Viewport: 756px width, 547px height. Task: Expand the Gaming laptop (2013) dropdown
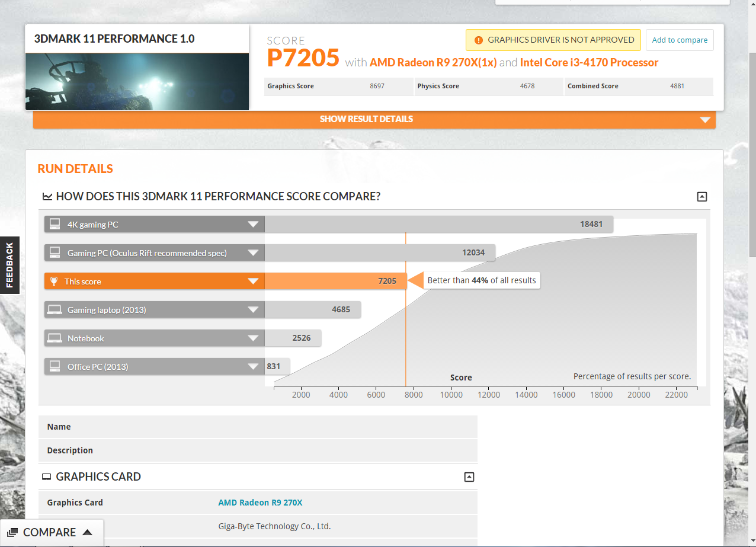tap(254, 309)
